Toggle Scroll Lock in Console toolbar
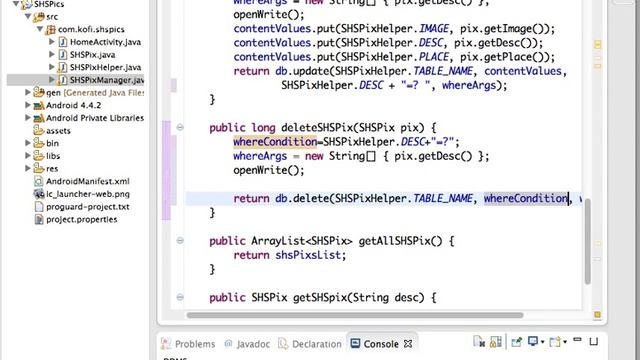This screenshot has width=640, height=360. point(496,342)
